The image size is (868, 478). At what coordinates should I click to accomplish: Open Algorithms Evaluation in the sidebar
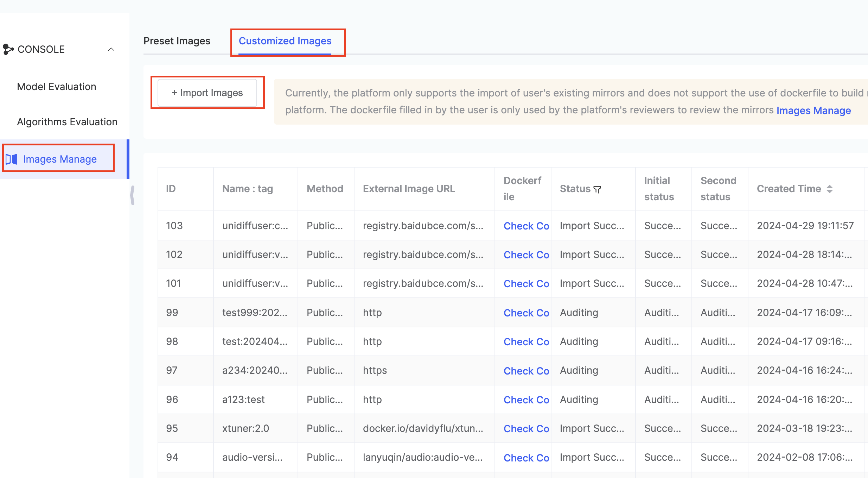[67, 122]
